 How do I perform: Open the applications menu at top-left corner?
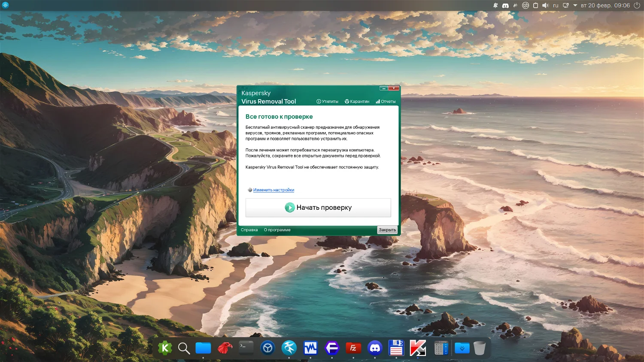coord(5,5)
